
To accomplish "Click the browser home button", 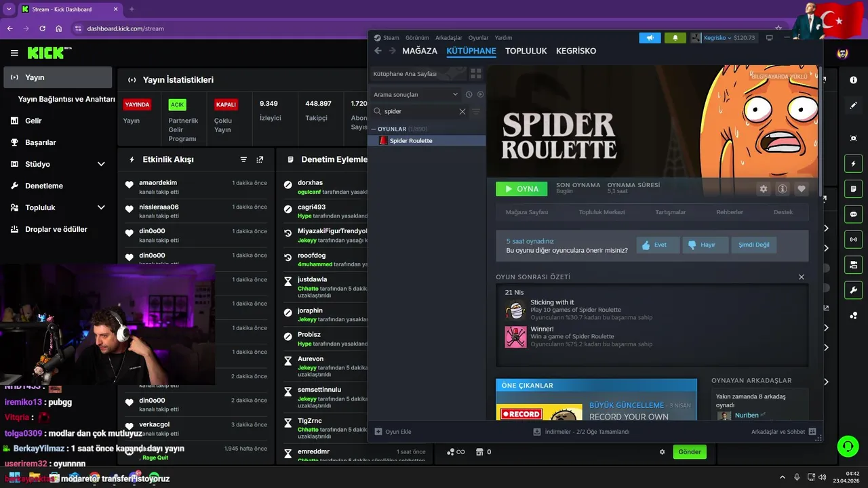I will pyautogui.click(x=58, y=28).
